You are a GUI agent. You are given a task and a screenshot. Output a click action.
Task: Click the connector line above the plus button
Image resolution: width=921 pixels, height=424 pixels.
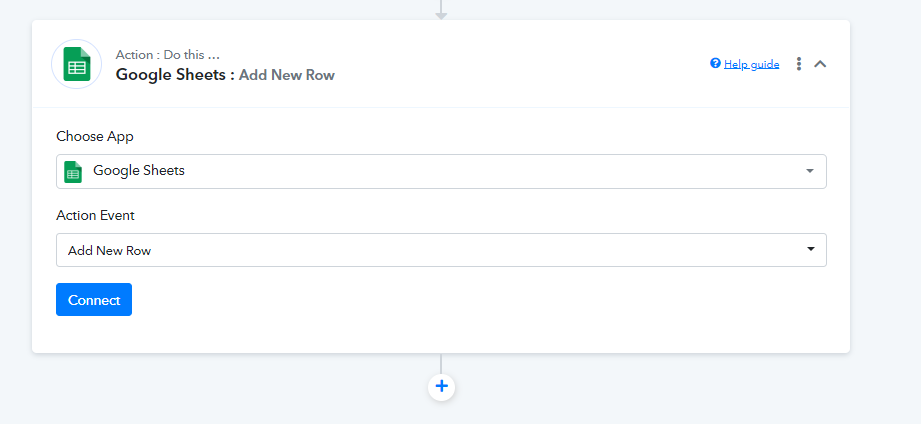point(441,363)
